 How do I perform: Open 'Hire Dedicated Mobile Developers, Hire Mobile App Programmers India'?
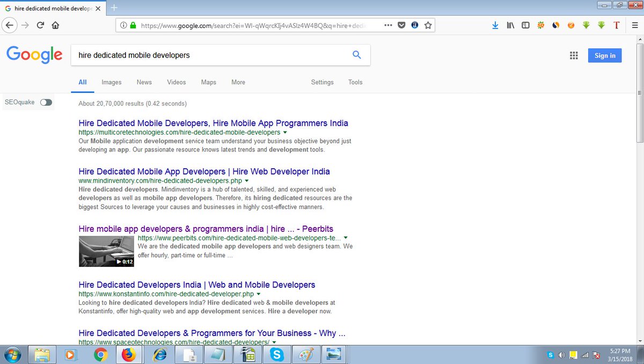click(x=213, y=123)
